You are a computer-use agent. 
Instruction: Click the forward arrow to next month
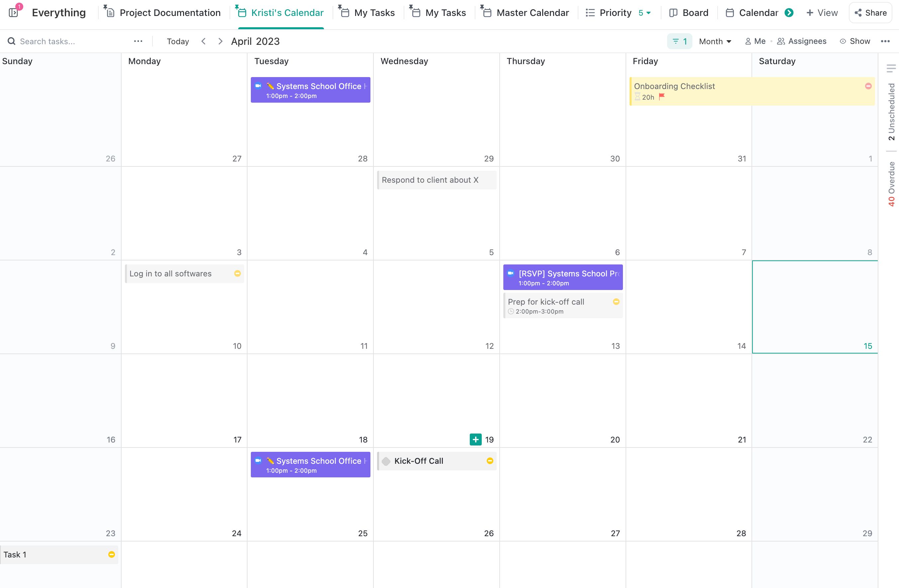tap(221, 41)
